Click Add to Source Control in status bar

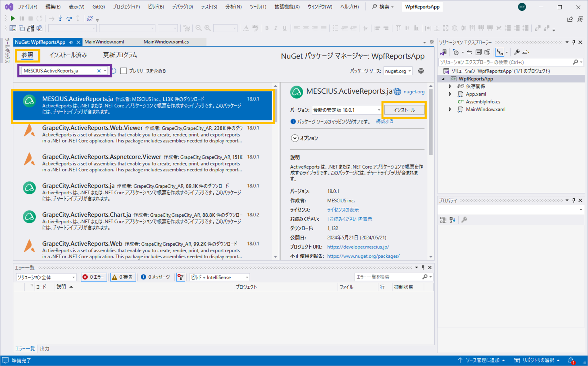(x=481, y=360)
